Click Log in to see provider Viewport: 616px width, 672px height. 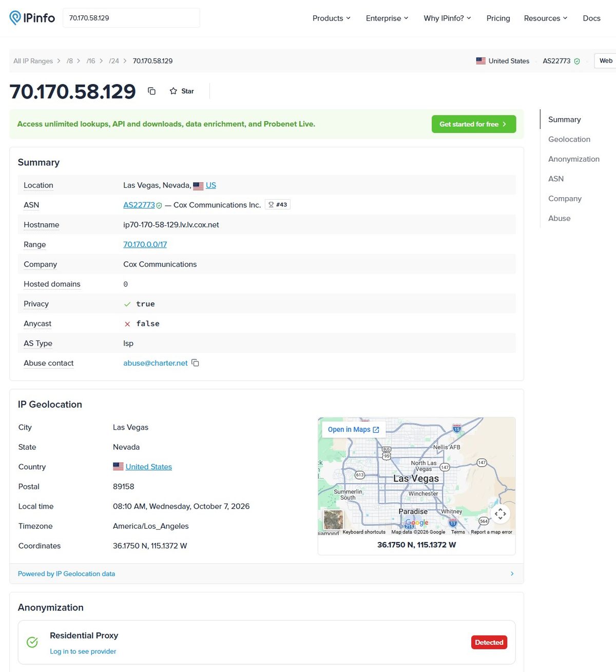tap(83, 651)
